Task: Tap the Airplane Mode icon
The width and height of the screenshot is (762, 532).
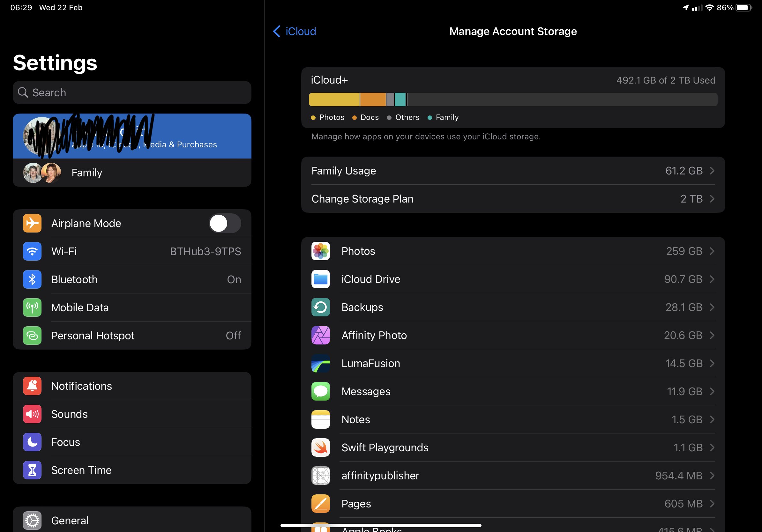Action: tap(32, 223)
